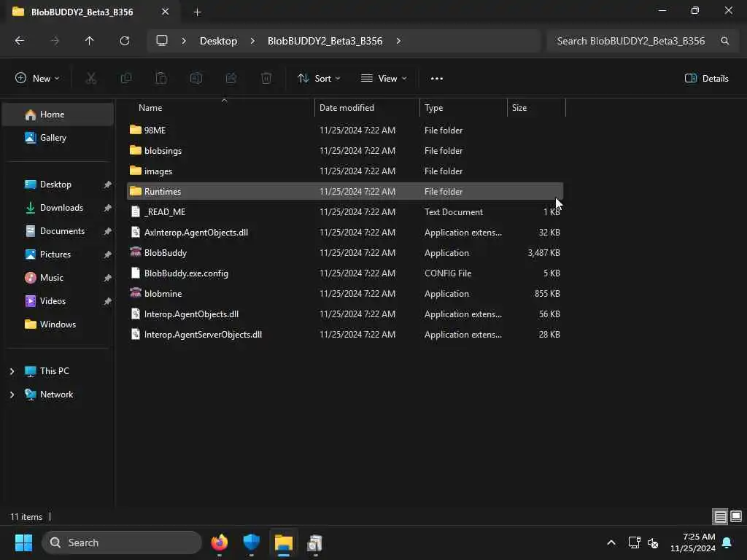Click the taskbar Search box
The height and width of the screenshot is (560, 747).
point(122,542)
